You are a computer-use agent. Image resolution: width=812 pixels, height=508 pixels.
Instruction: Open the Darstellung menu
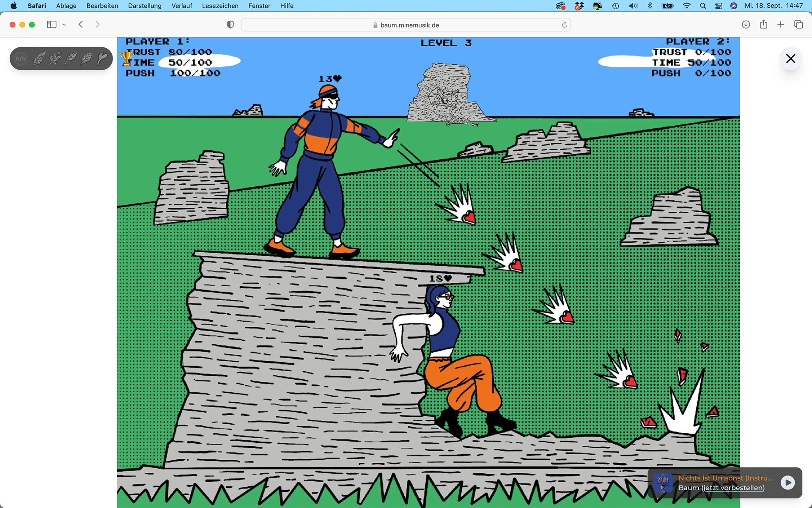click(145, 6)
